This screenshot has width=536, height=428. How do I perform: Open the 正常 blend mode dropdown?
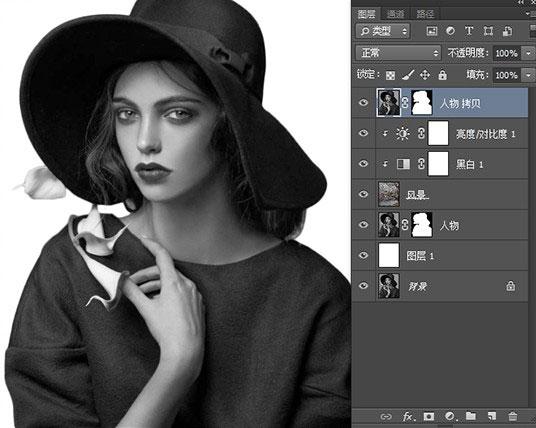tap(398, 53)
